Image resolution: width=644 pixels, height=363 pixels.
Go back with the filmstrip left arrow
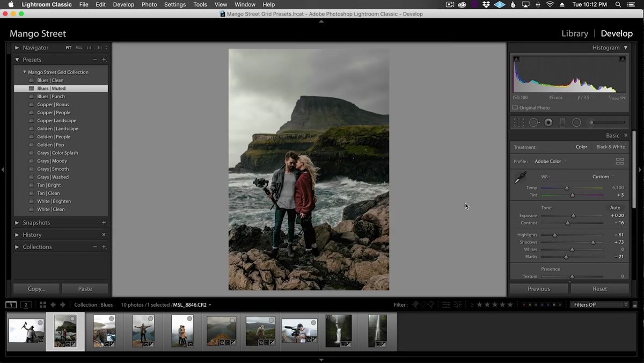[53, 304]
